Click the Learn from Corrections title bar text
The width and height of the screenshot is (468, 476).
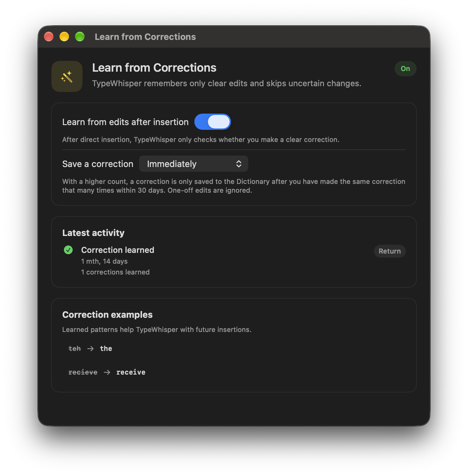[145, 37]
